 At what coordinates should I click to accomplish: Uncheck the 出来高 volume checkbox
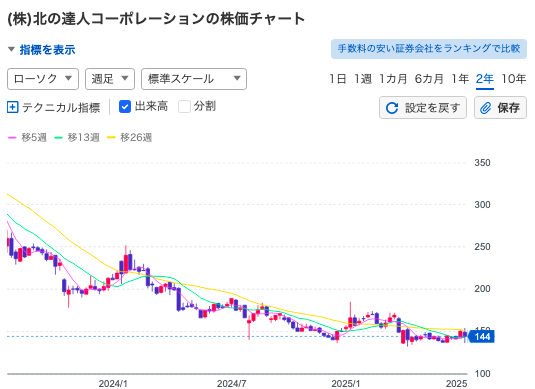[x=125, y=107]
